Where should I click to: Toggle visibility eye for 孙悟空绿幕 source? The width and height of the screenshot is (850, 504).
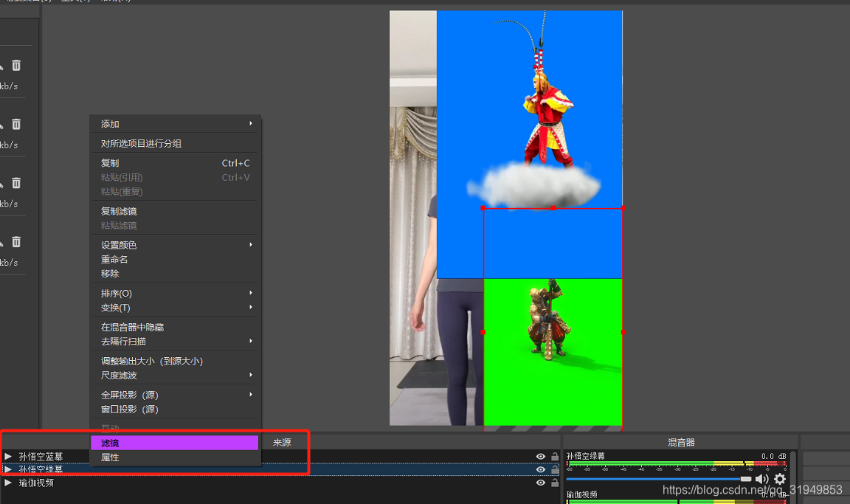540,469
